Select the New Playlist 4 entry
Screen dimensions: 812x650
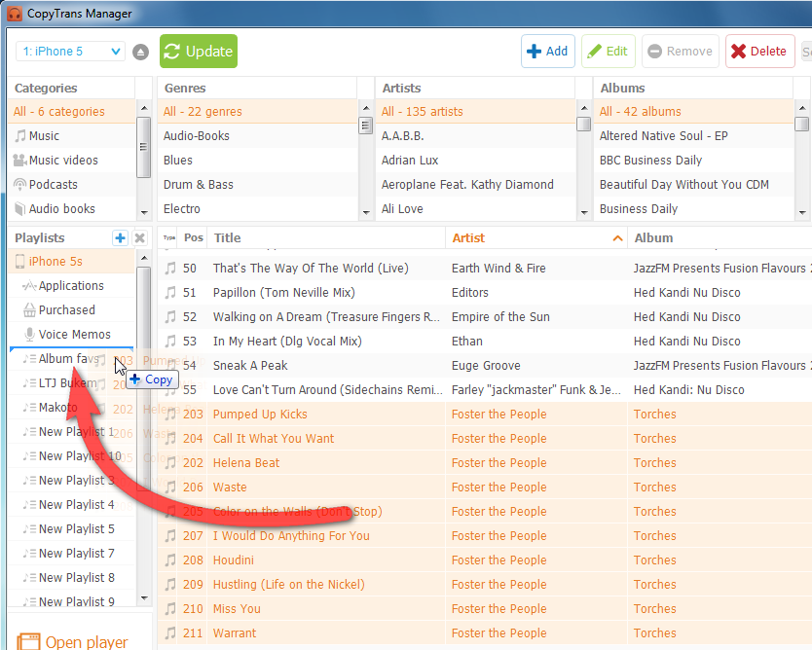click(x=71, y=505)
